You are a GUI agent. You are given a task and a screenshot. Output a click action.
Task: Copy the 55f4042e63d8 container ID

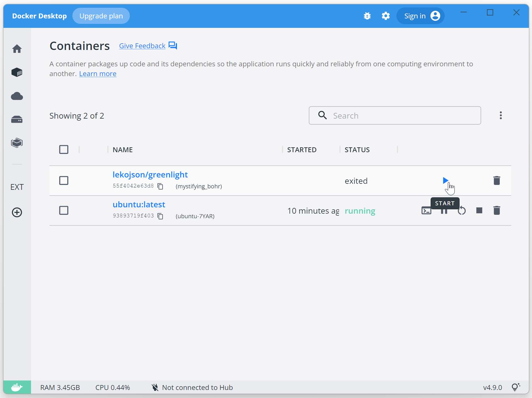tap(161, 186)
